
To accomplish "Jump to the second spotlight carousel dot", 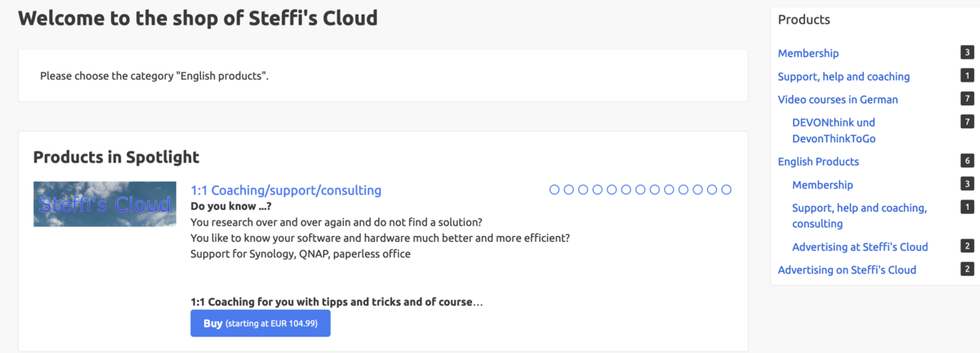I will click(569, 190).
